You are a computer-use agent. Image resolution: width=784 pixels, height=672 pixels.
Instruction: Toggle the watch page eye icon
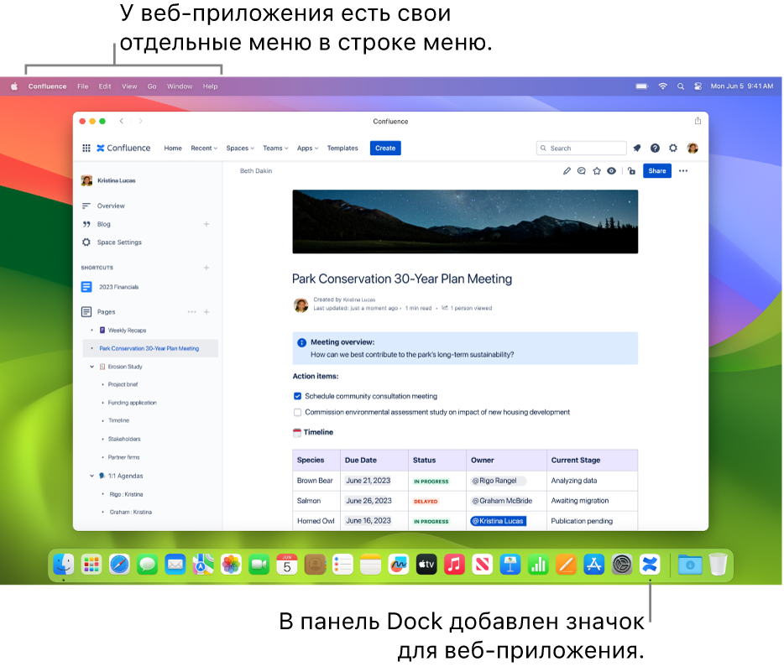611,171
